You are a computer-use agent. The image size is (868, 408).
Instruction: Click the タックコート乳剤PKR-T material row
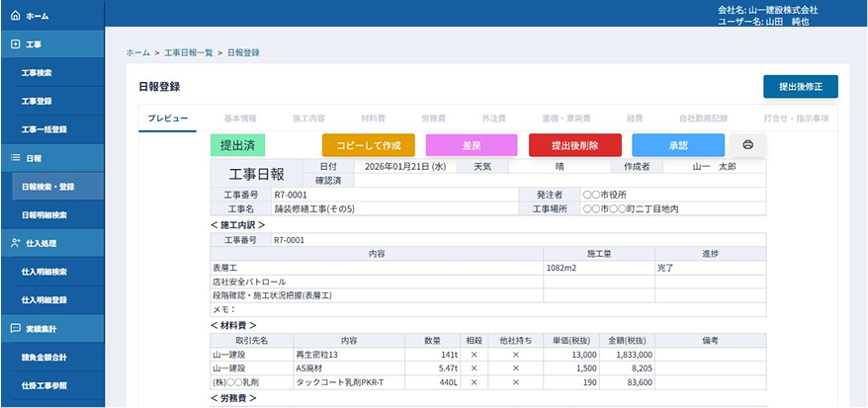pos(488,382)
